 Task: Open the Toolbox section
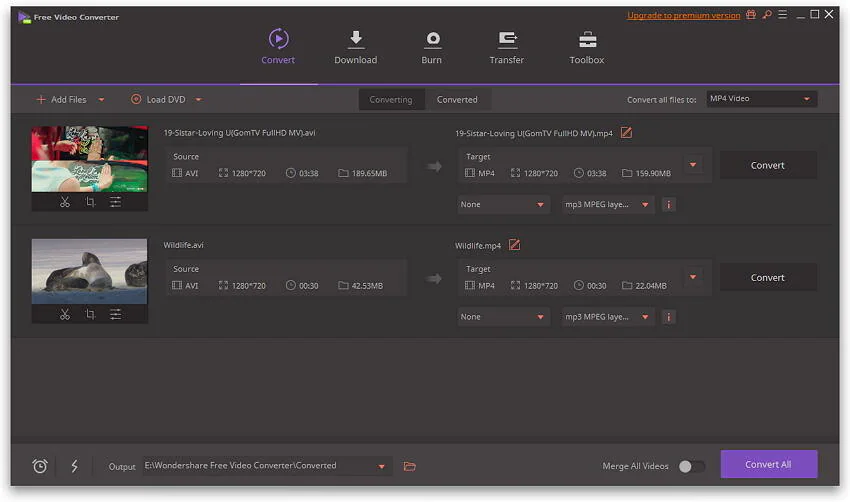click(587, 48)
